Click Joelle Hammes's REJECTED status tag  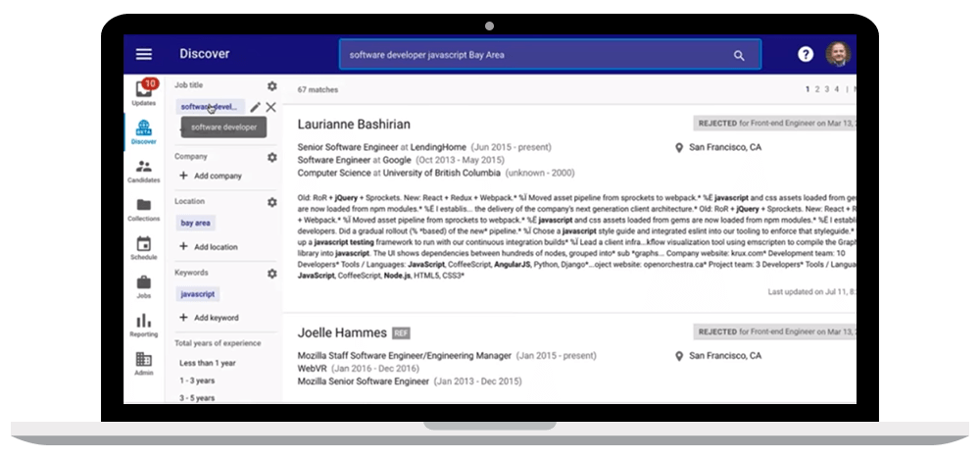[774, 332]
